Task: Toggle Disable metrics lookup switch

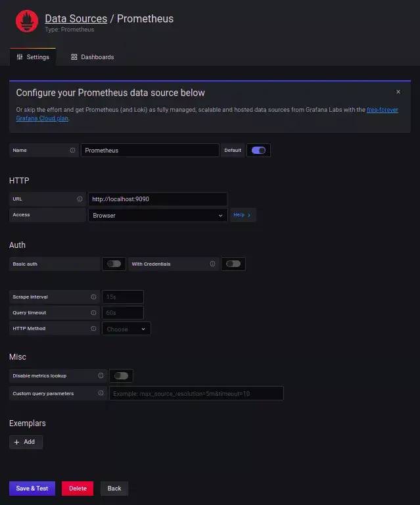Action: click(121, 376)
